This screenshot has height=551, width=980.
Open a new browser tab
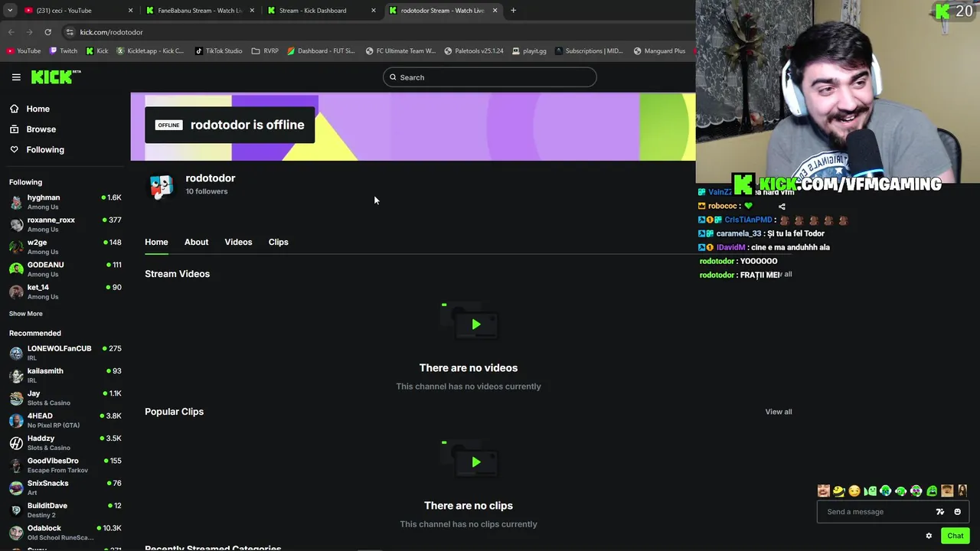pyautogui.click(x=513, y=11)
